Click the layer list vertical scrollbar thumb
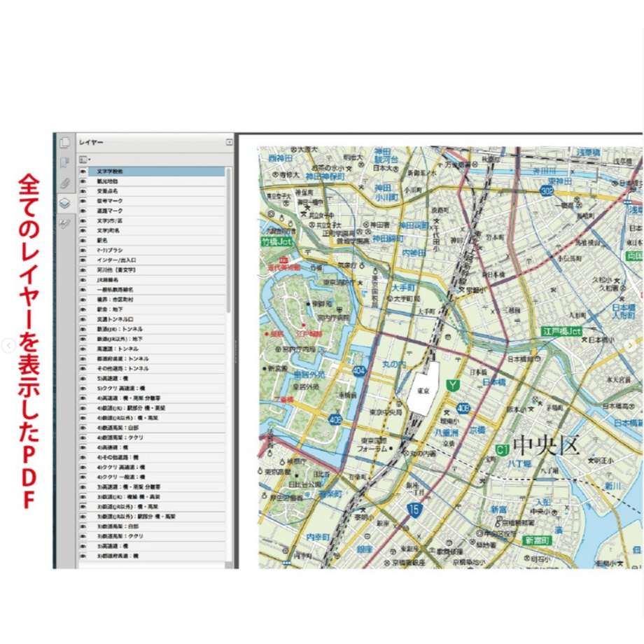 click(229, 240)
